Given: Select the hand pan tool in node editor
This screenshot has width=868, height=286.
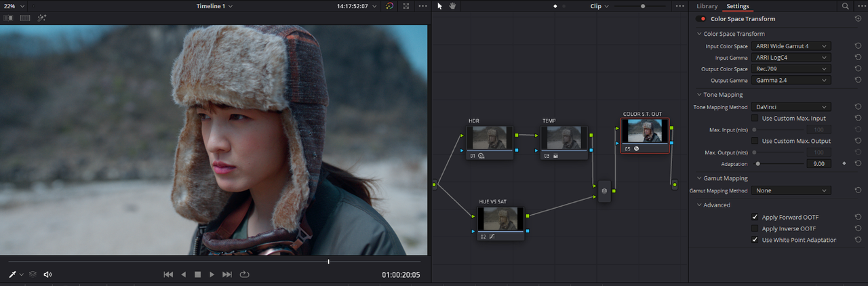Looking at the screenshot, I should click(x=452, y=6).
